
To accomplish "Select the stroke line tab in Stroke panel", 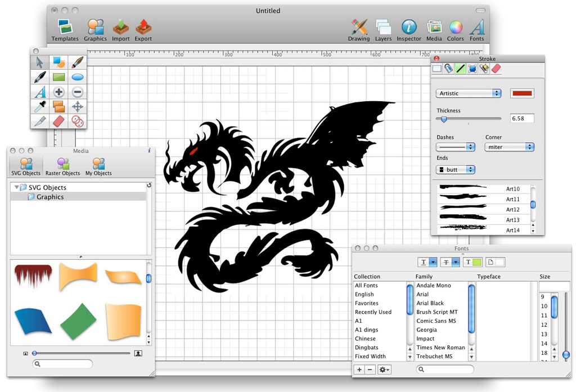I will [x=460, y=69].
